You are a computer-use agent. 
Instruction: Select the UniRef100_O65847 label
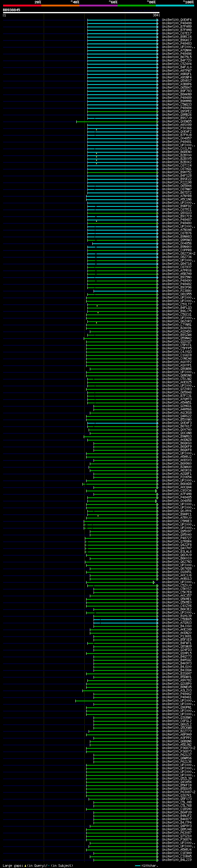(x=177, y=88)
